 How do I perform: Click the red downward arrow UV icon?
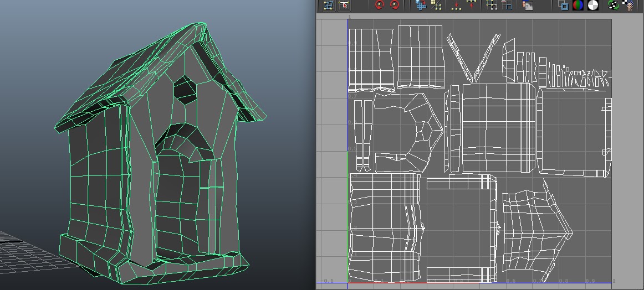coord(456,5)
